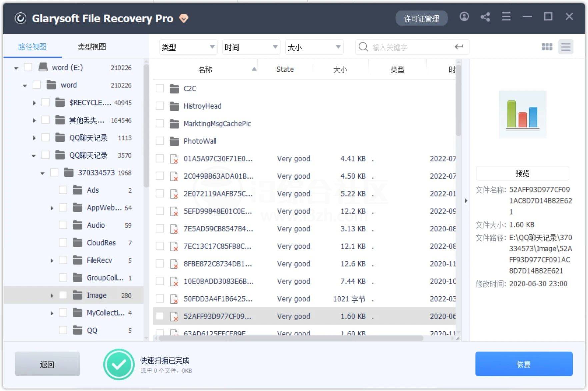Screen dimensions: 588x391
Task: Collapse the 370334573 folder node
Action: click(x=42, y=173)
